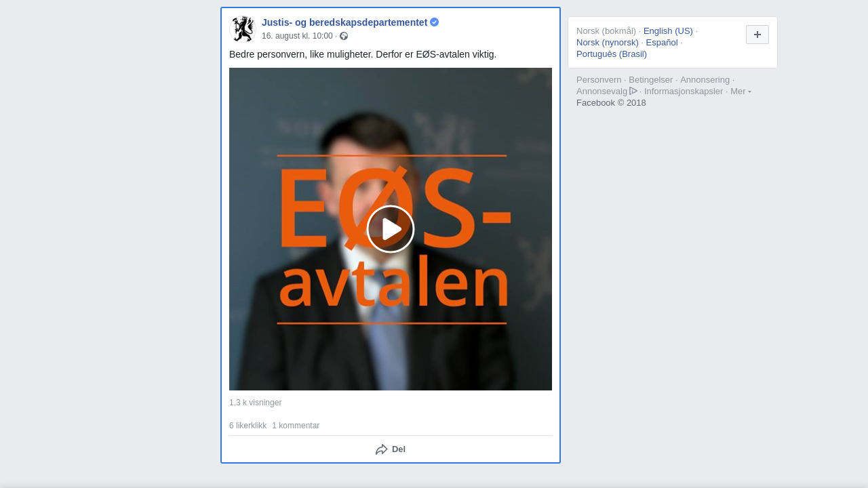
Task: Open the department's profile picture
Action: [243, 29]
